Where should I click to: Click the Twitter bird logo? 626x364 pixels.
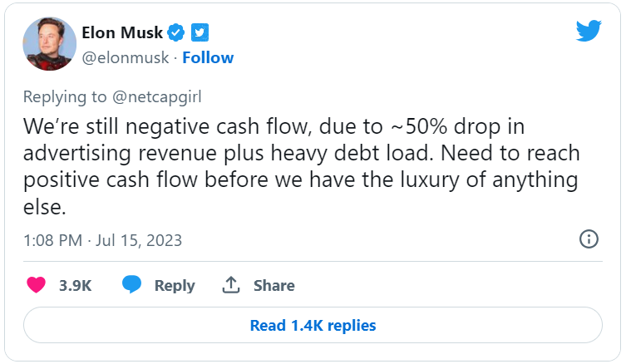[589, 31]
